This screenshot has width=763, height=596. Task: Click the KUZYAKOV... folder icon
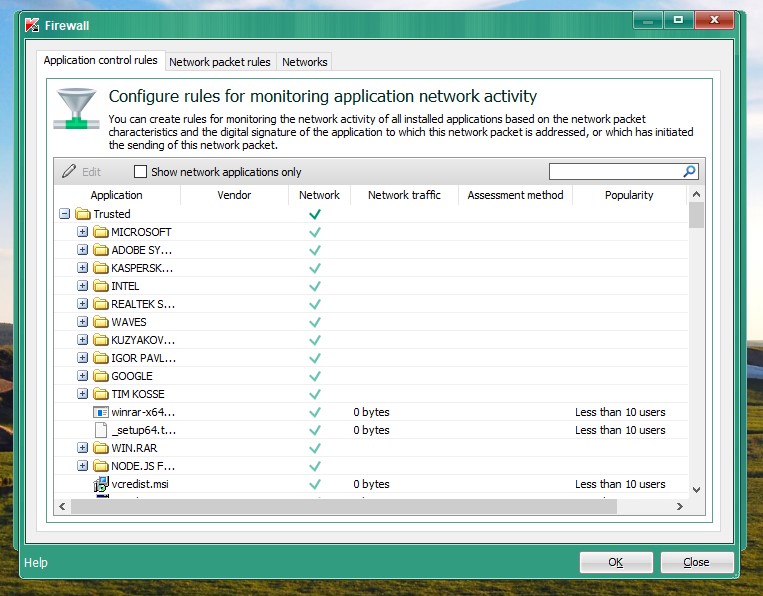click(x=101, y=340)
